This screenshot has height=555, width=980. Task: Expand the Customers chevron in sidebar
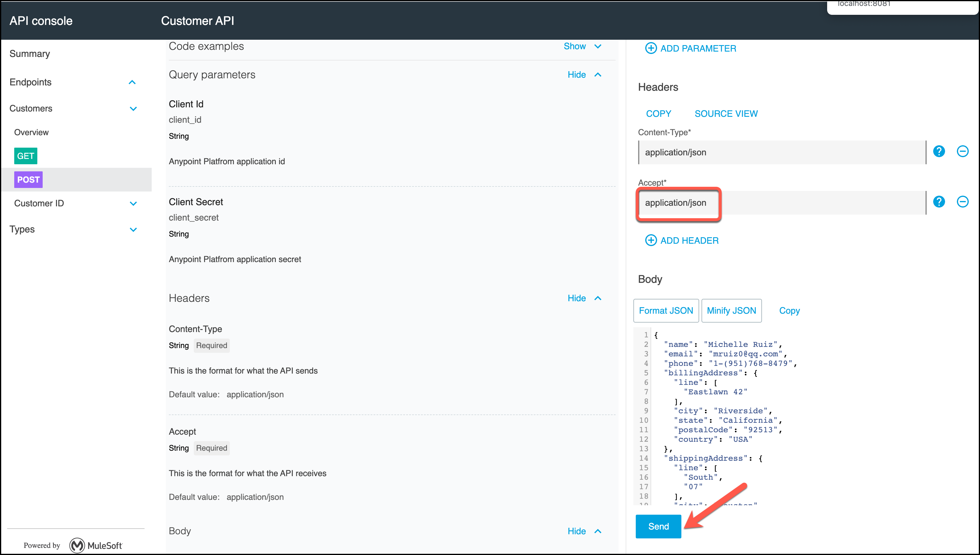coord(133,109)
